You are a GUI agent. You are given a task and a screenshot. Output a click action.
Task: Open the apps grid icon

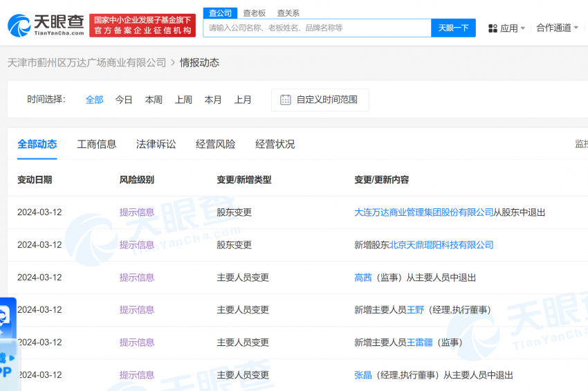(493, 28)
